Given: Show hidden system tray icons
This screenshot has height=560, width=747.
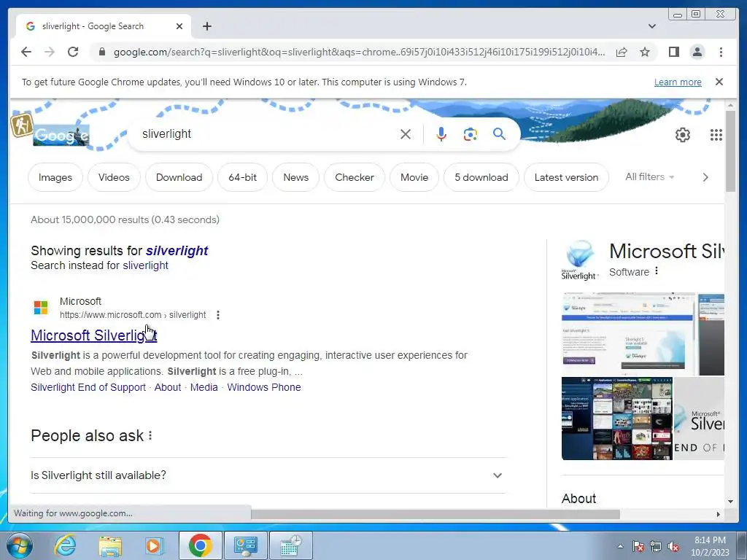Looking at the screenshot, I should pos(620,546).
